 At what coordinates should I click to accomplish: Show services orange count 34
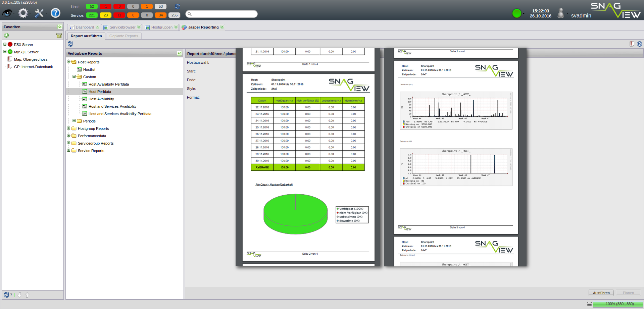(160, 15)
